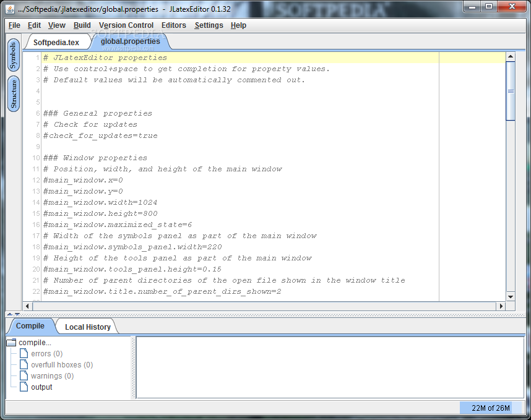Open the Settings menu
The height and width of the screenshot is (420, 531).
coord(209,25)
